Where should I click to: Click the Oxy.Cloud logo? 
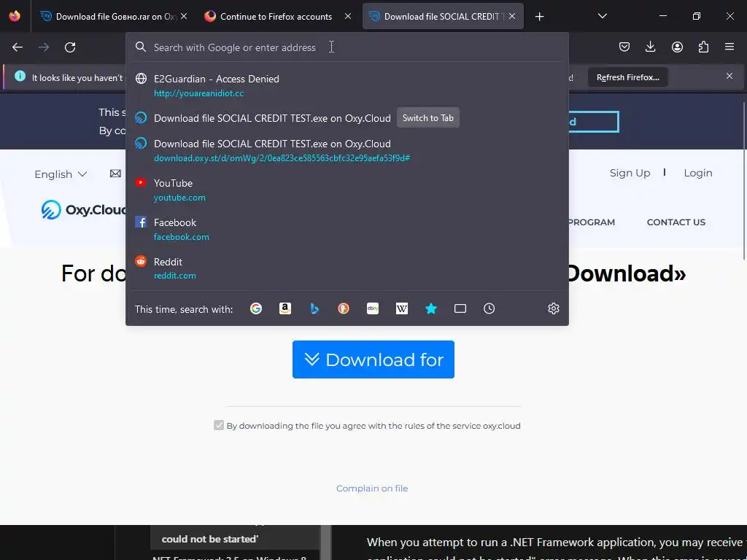(x=84, y=209)
